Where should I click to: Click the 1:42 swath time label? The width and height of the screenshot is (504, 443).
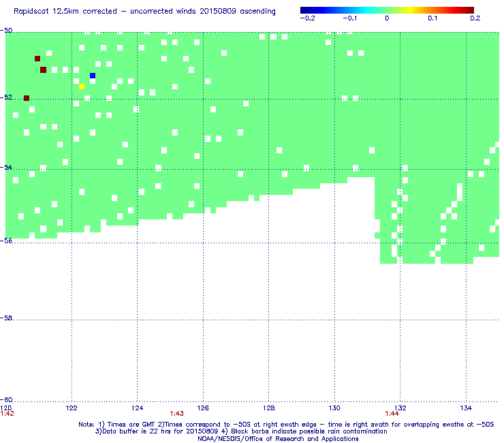(7, 414)
